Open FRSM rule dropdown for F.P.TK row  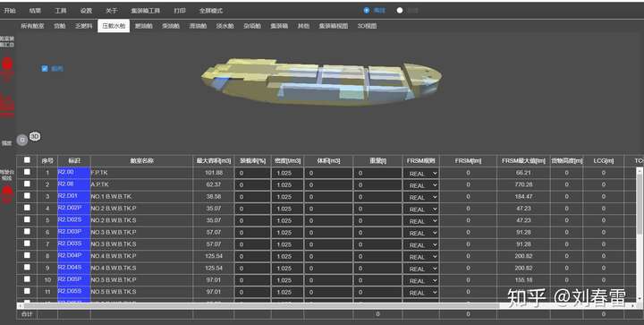pyautogui.click(x=421, y=174)
